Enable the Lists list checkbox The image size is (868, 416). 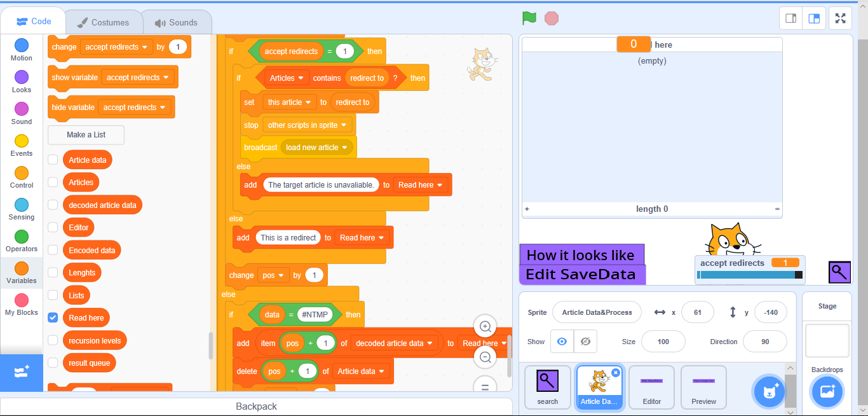point(53,296)
